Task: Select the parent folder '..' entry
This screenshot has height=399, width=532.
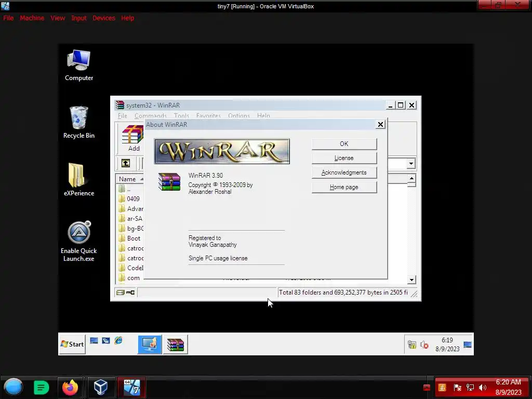Action: point(129,189)
